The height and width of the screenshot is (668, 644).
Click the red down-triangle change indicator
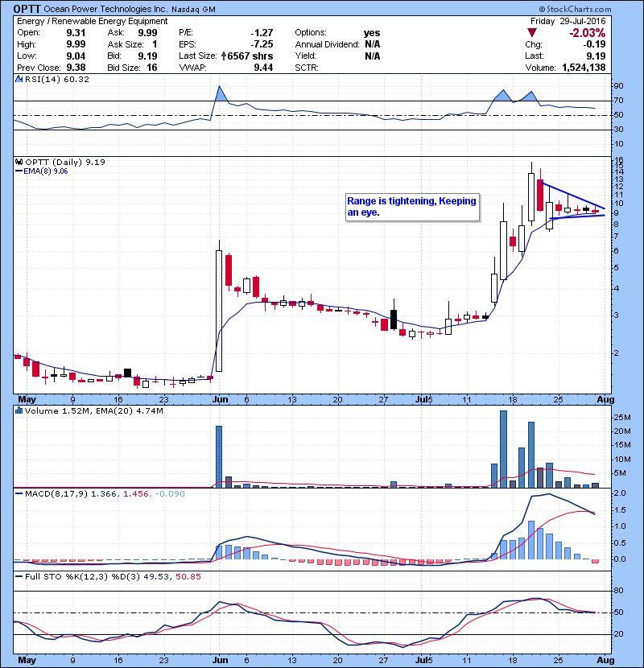click(531, 33)
